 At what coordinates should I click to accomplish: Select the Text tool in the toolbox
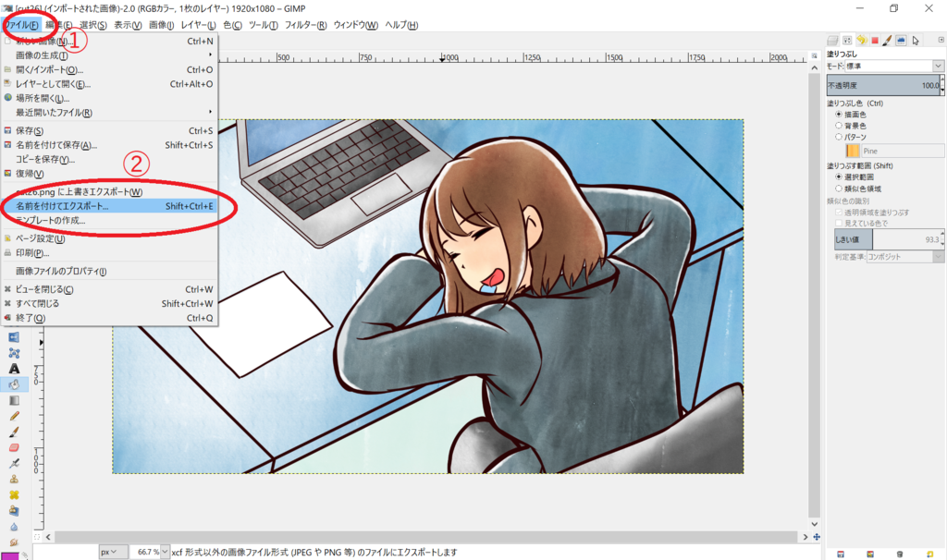pos(14,369)
